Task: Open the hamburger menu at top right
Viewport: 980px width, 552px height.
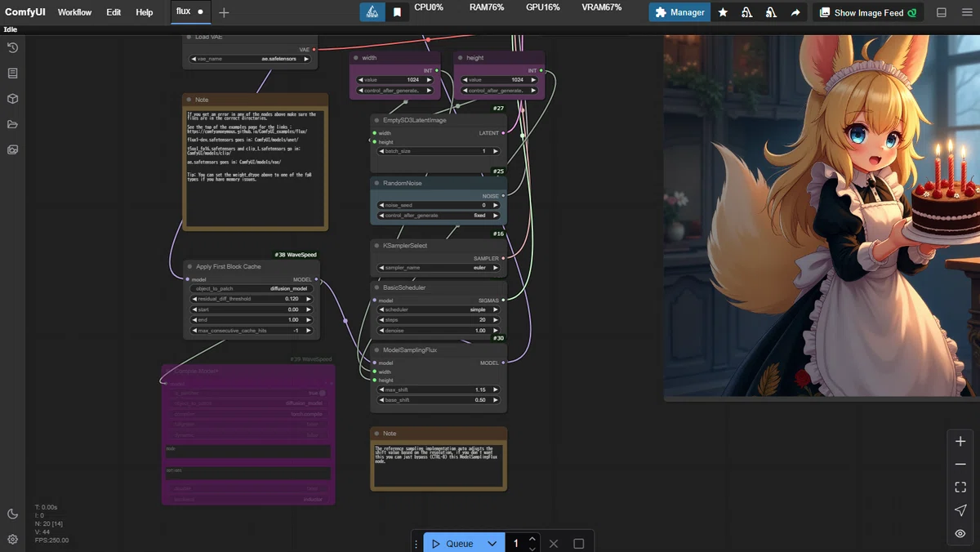Action: coord(965,12)
